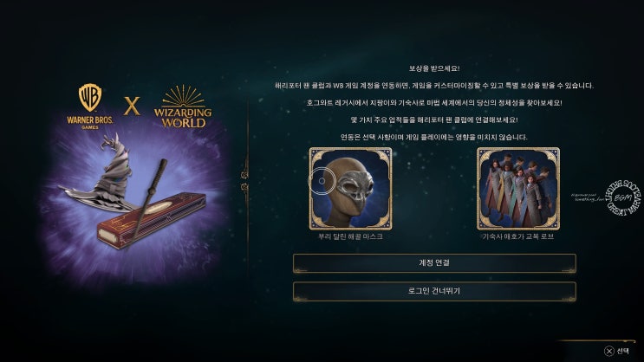Click the 계정 연결 button
Image resolution: width=644 pixels, height=362 pixels.
pyautogui.click(x=434, y=263)
